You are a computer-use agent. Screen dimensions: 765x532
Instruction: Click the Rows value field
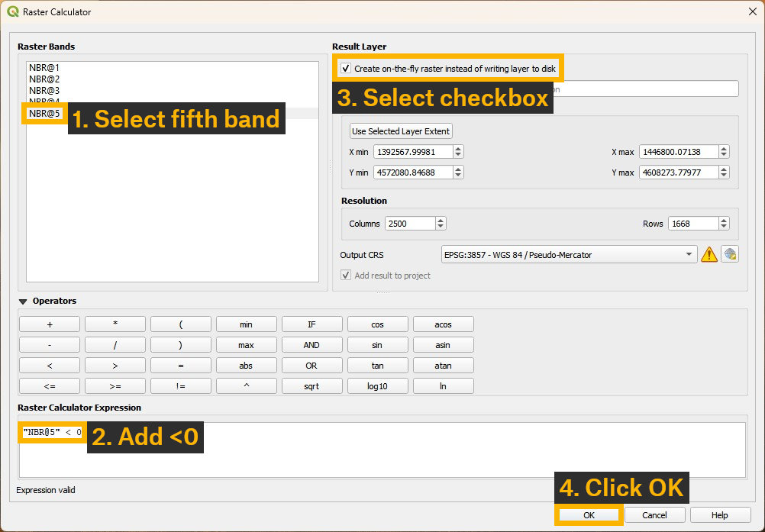(693, 224)
